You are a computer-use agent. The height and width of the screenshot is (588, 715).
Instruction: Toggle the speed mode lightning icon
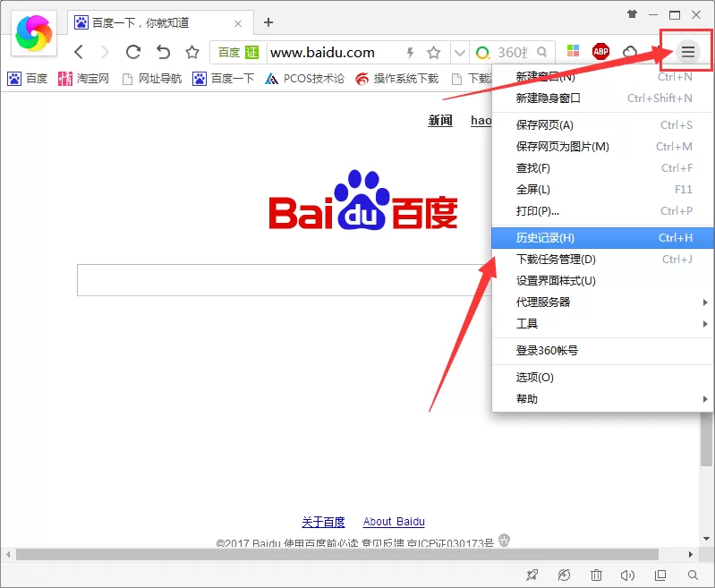pos(410,53)
